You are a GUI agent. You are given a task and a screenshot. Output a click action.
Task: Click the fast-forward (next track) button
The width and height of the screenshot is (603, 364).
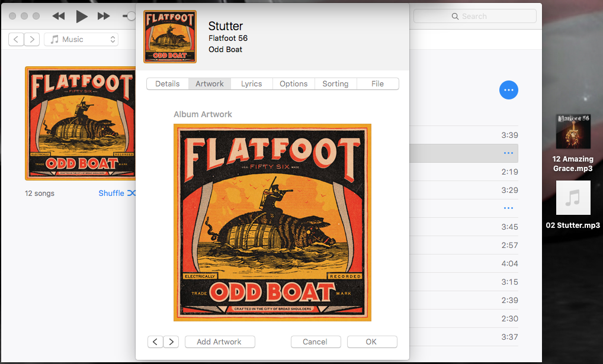(x=104, y=16)
